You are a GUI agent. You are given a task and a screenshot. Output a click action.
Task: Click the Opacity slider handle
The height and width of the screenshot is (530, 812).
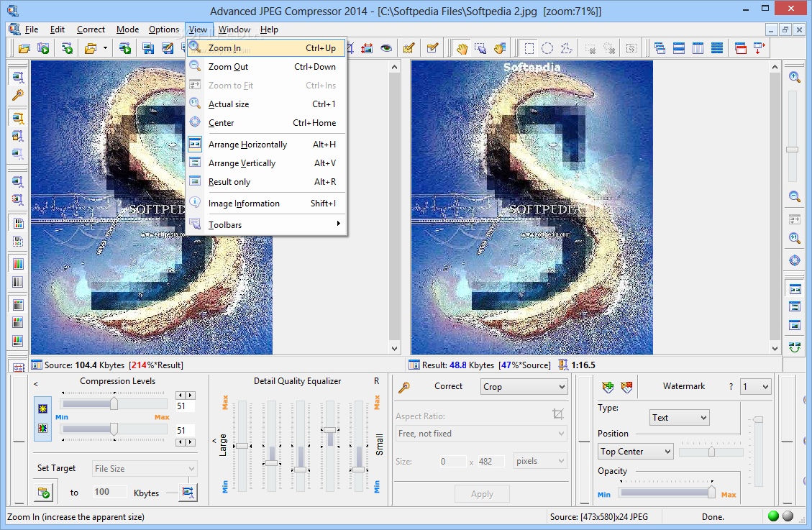coord(711,491)
